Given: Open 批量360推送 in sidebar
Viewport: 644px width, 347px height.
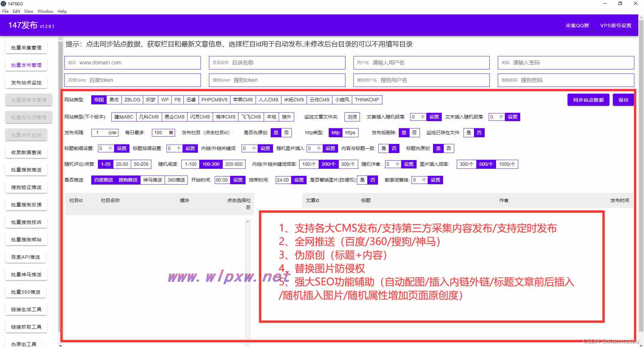Looking at the screenshot, I should pos(25,292).
